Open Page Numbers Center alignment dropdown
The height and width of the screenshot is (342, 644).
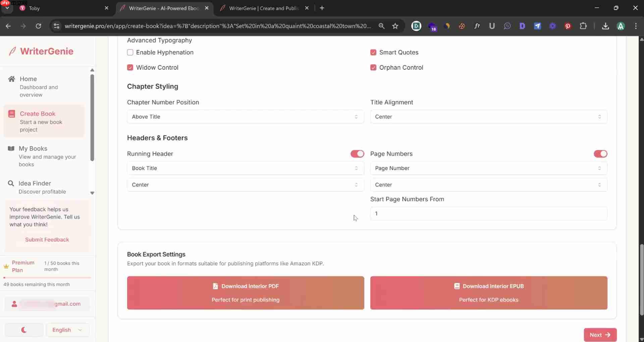pos(489,185)
